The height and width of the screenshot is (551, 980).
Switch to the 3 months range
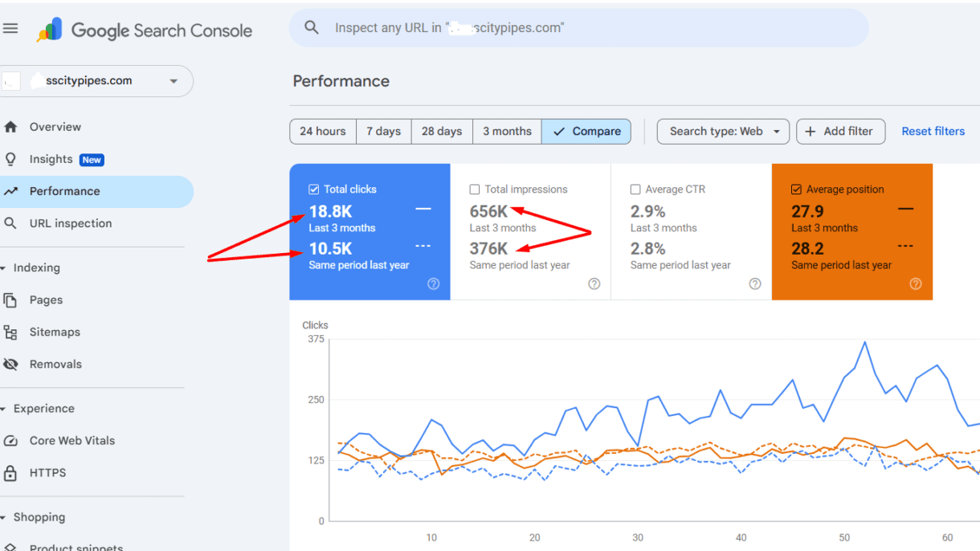point(507,131)
